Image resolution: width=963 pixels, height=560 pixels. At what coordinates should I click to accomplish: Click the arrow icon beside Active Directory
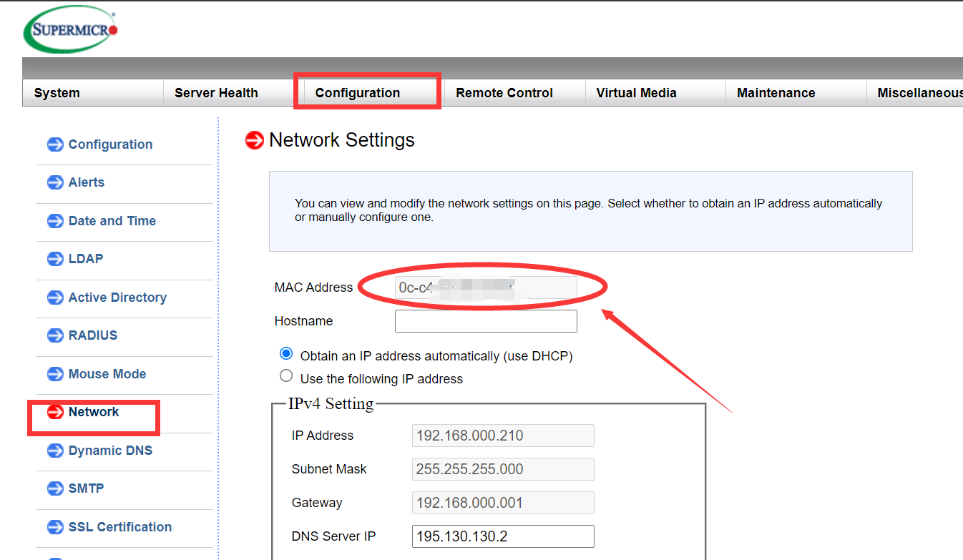pos(55,298)
